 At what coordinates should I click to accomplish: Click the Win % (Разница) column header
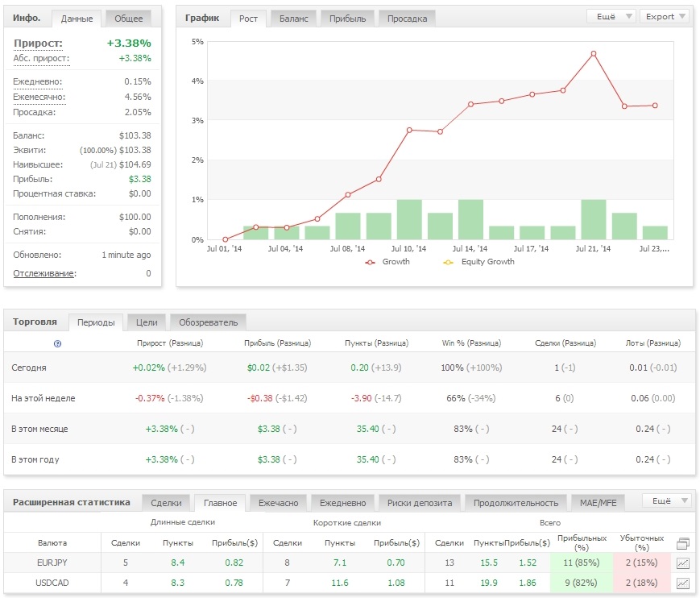pos(471,343)
